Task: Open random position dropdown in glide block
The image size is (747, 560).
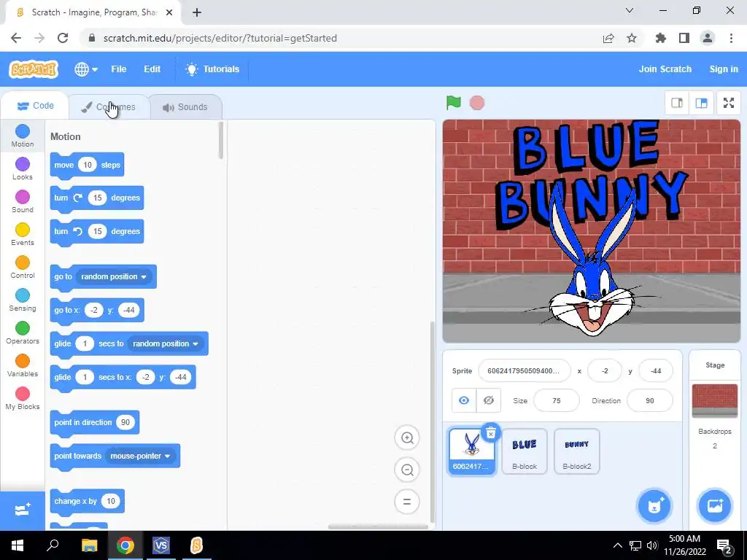Action: pyautogui.click(x=166, y=344)
